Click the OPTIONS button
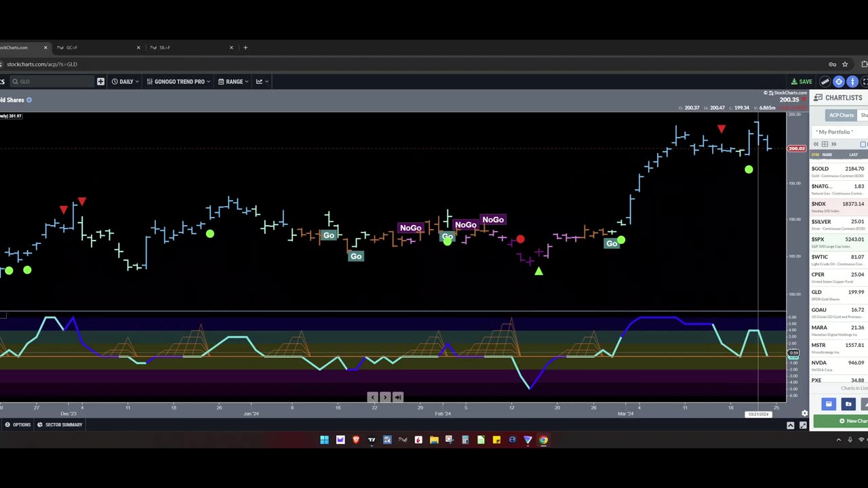This screenshot has width=868, height=488. [x=18, y=425]
